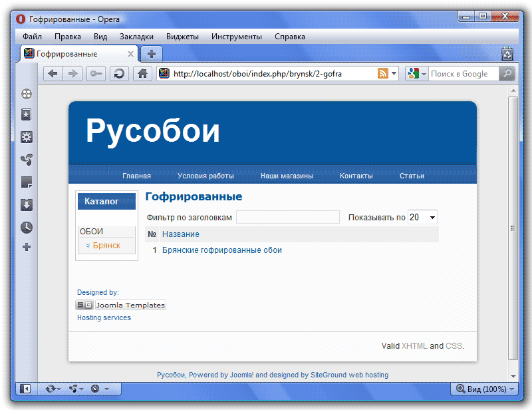This screenshot has width=532, height=410.
Task: Open the "Закладки" menu
Action: (x=136, y=37)
